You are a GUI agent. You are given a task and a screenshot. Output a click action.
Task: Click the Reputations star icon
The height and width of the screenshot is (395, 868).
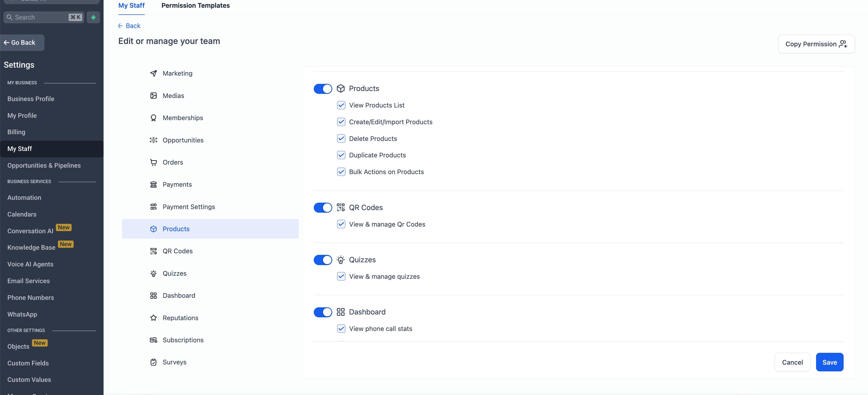(x=153, y=318)
